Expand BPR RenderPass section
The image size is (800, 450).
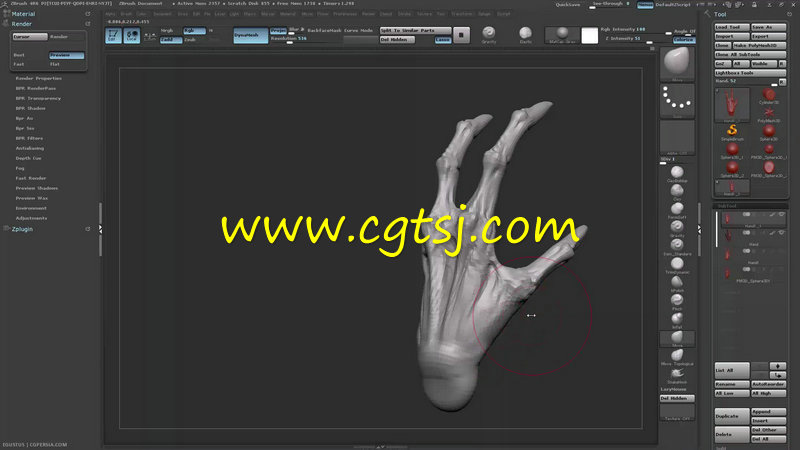point(36,88)
